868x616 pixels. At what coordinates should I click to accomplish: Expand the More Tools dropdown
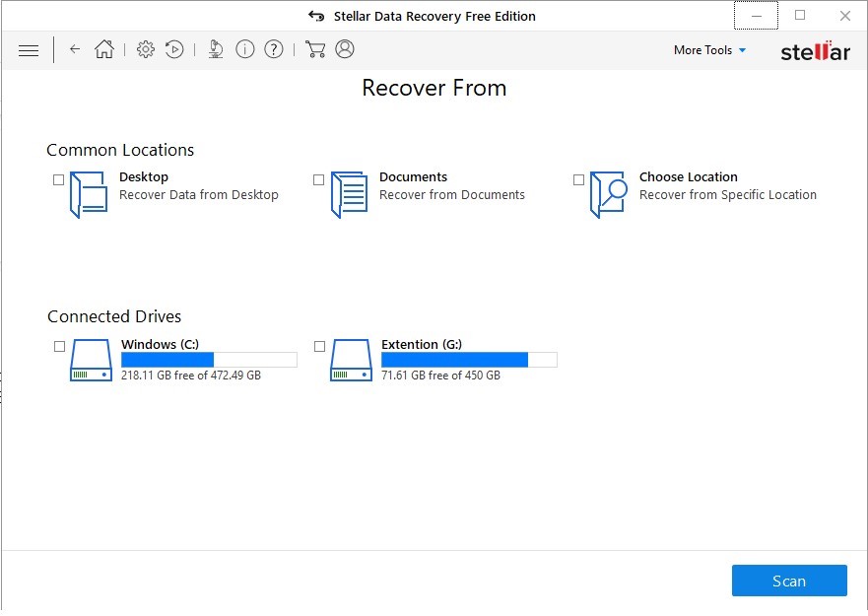coord(709,50)
